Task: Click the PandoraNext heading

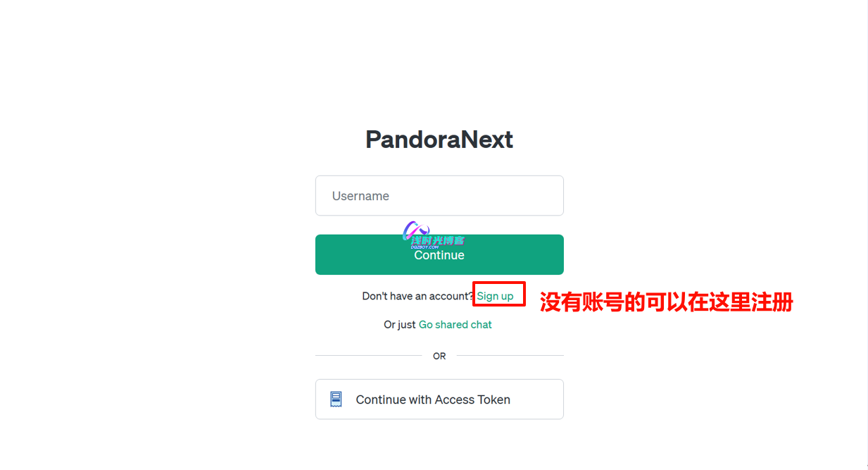Action: [x=439, y=140]
